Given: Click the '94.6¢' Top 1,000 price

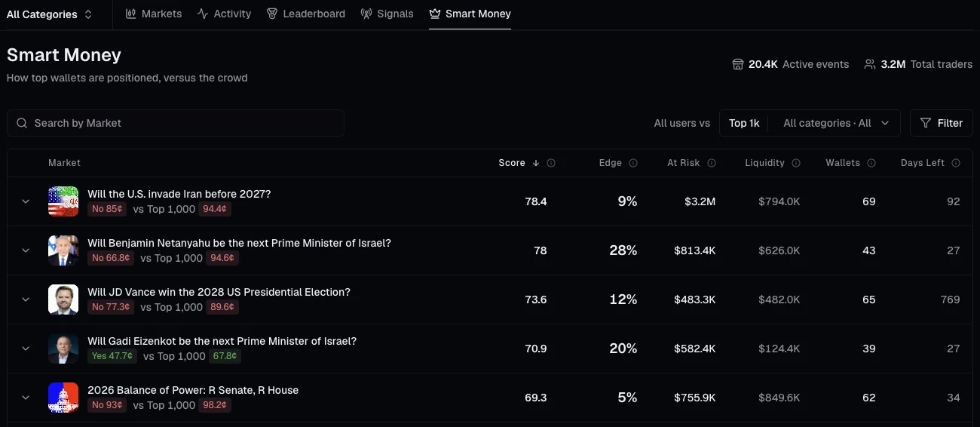Looking at the screenshot, I should point(222,258).
